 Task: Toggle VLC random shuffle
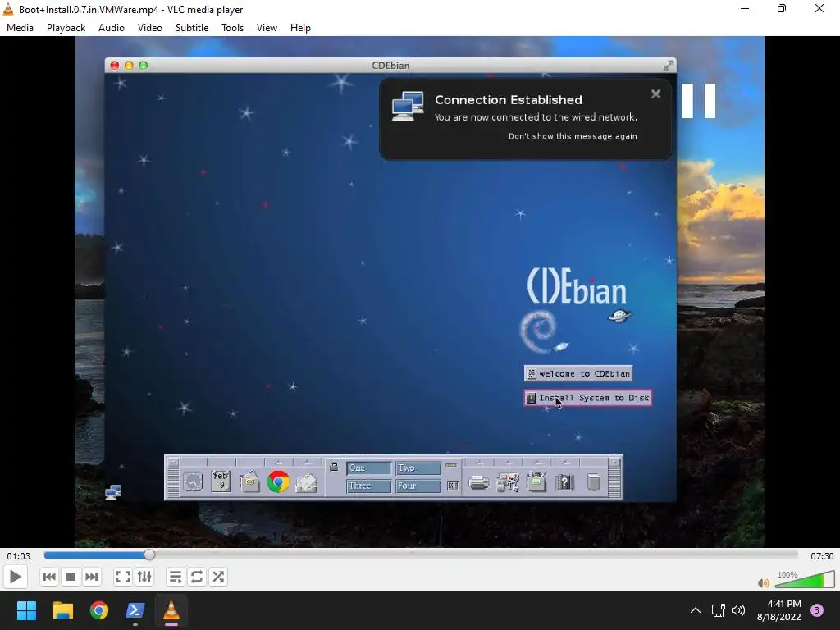tap(218, 577)
